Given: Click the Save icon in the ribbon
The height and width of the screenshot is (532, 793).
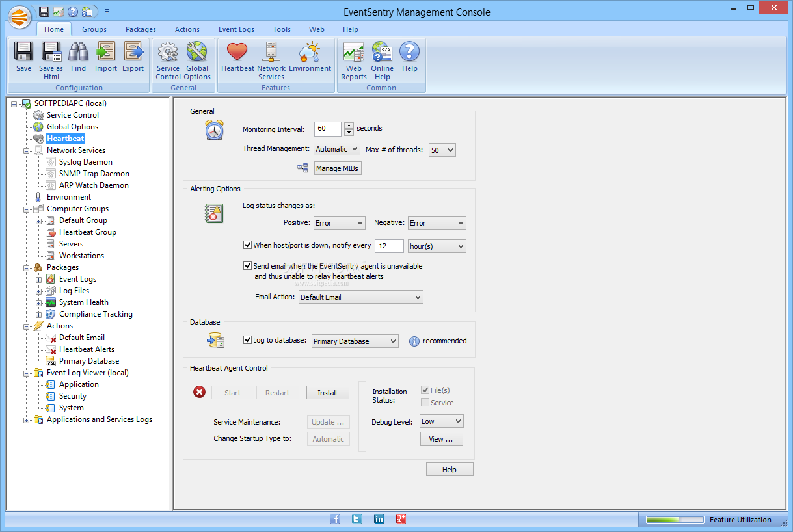Looking at the screenshot, I should (23, 51).
